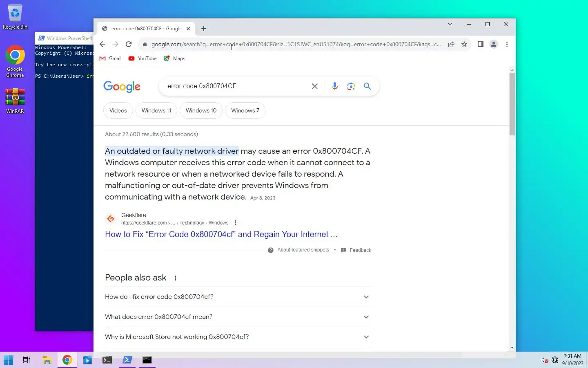Bookmark this tab with the star icon

(x=464, y=44)
